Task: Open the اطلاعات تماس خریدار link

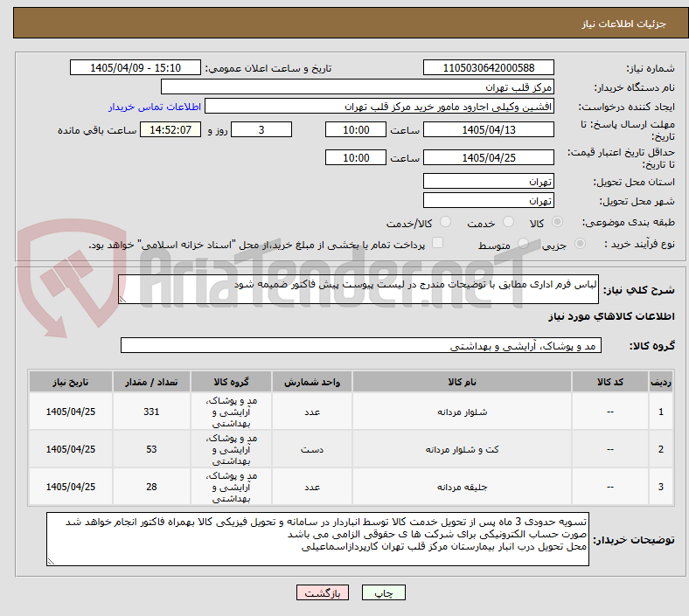Action: click(x=155, y=107)
